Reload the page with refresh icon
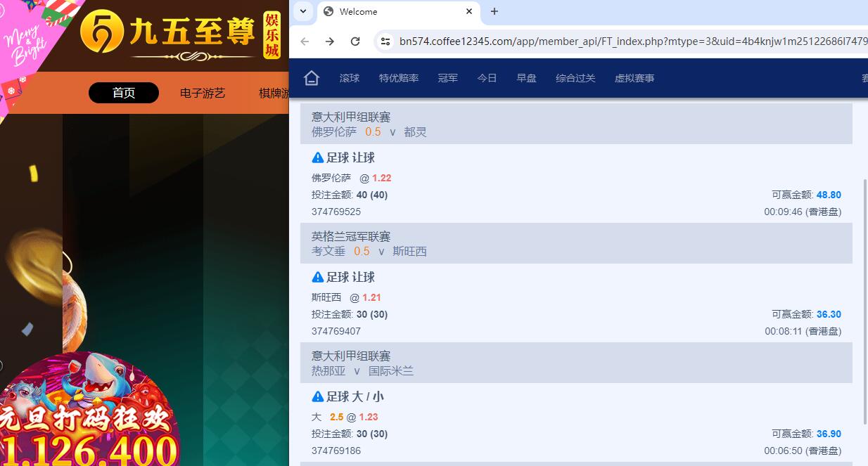The height and width of the screenshot is (466, 868). tap(355, 41)
